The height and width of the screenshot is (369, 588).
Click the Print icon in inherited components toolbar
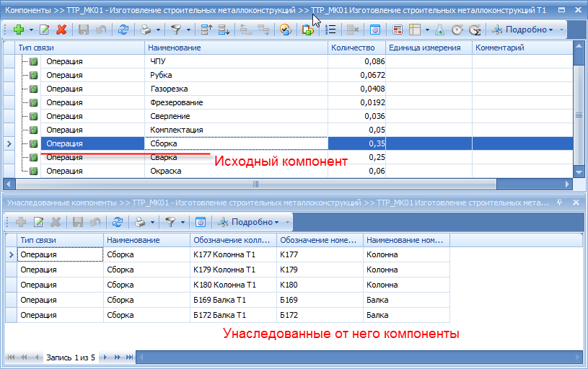coord(140,222)
